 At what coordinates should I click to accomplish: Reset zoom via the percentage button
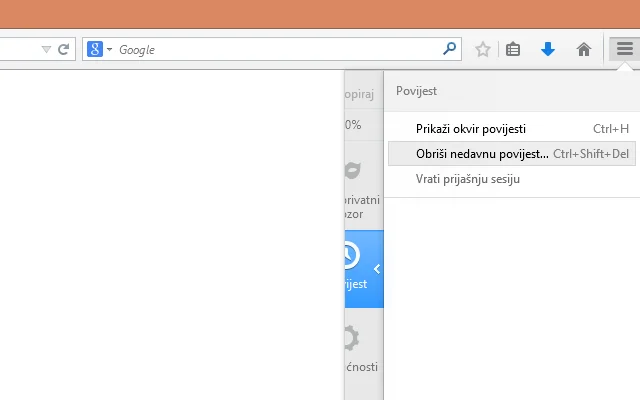coord(353,125)
